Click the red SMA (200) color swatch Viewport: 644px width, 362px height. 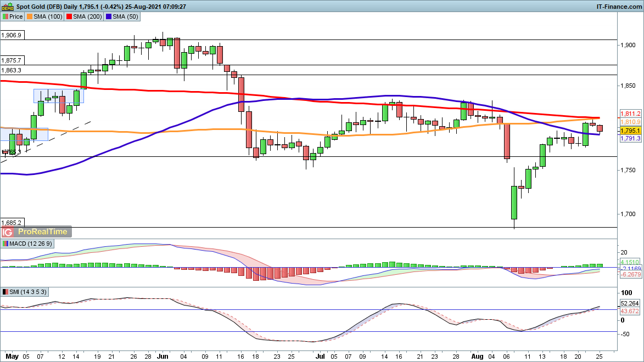(69, 17)
